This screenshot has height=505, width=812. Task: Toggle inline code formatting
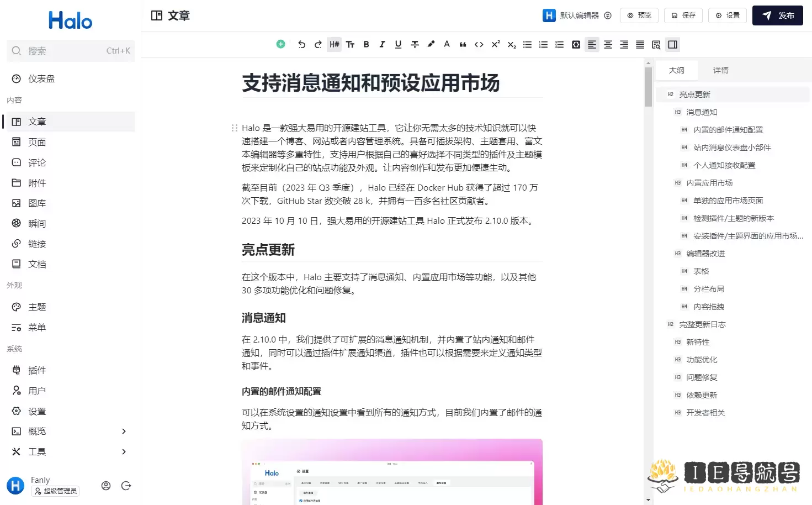tap(479, 45)
